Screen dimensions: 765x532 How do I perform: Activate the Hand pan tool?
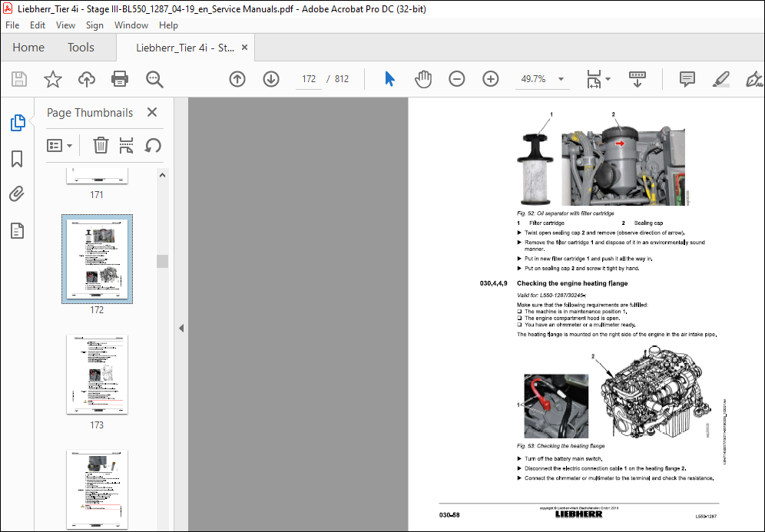coord(423,79)
